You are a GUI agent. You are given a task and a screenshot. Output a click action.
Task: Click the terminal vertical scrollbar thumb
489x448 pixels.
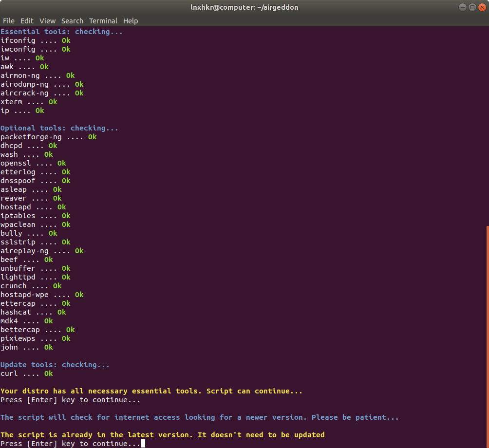pyautogui.click(x=488, y=336)
